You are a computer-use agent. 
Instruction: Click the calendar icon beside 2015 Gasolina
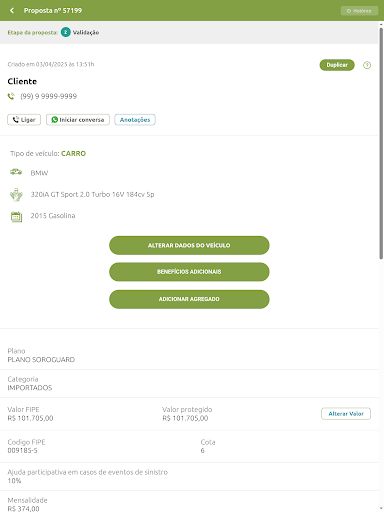pyautogui.click(x=16, y=217)
